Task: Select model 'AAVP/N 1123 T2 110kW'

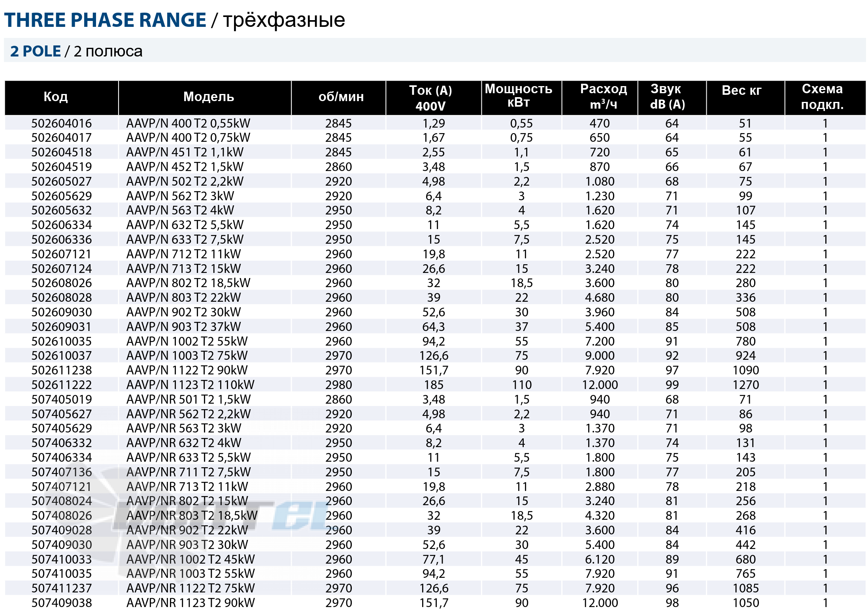Action: click(x=190, y=385)
